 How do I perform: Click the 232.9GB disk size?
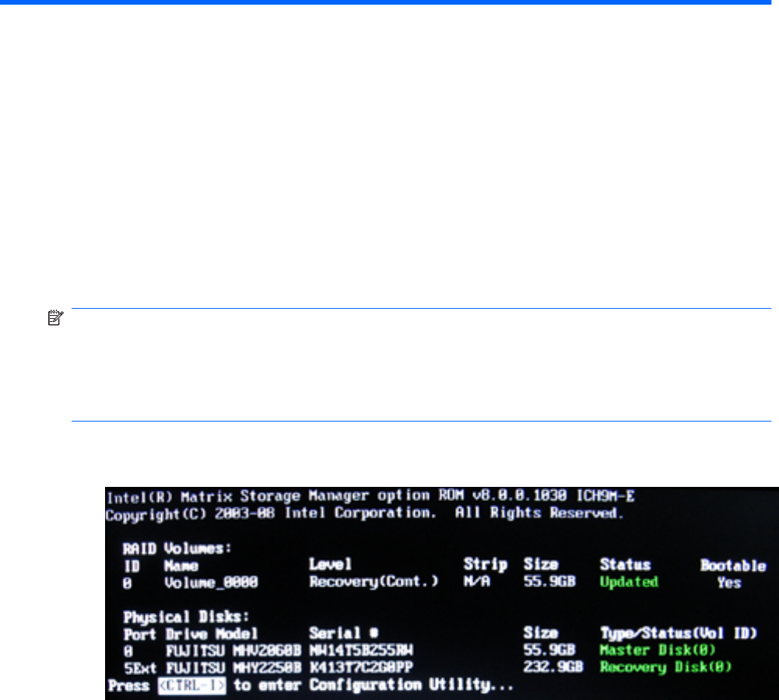tap(553, 667)
